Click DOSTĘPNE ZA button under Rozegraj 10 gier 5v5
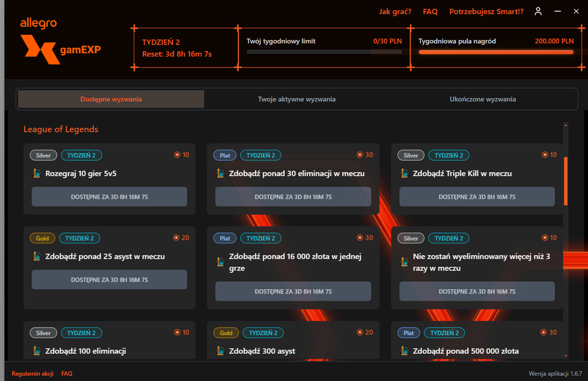588x381 pixels. click(109, 197)
